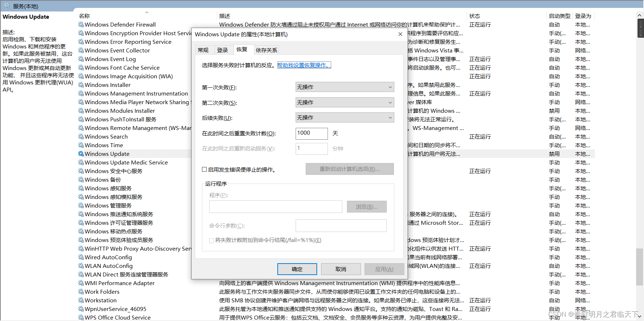Enable the 启用发生错误便停止的操作 checkbox

205,169
